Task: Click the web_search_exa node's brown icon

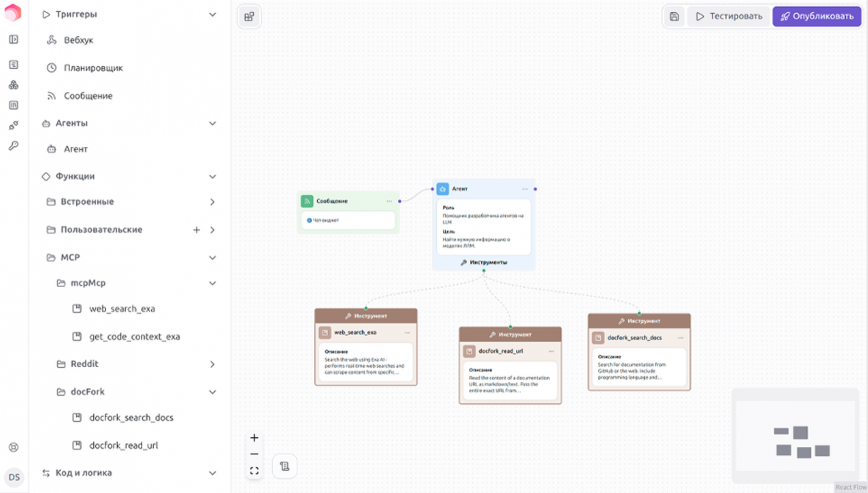Action: coord(324,333)
